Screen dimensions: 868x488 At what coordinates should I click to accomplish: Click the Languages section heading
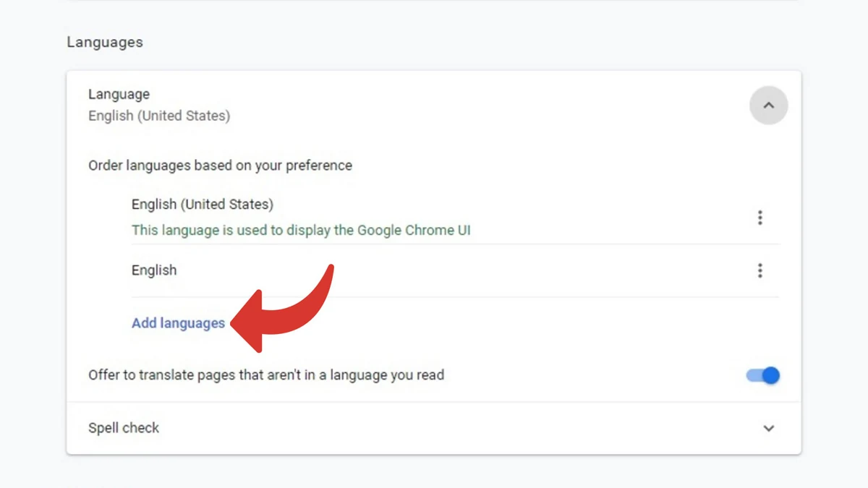click(x=105, y=42)
